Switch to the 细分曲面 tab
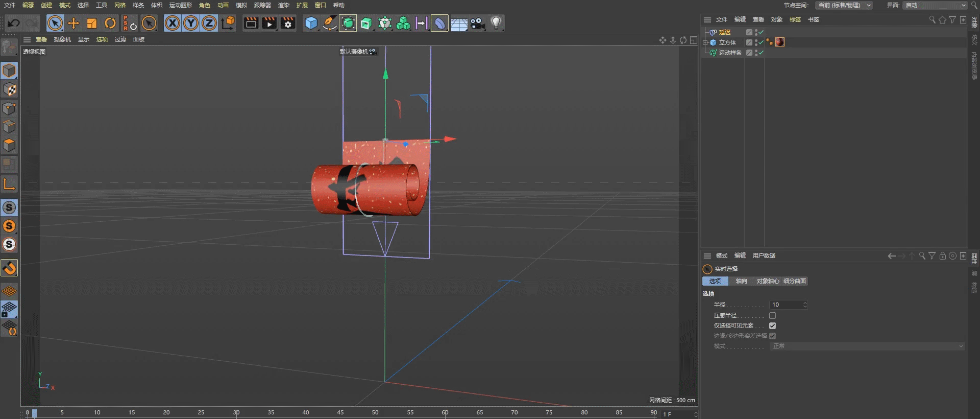The image size is (980, 419). 795,281
